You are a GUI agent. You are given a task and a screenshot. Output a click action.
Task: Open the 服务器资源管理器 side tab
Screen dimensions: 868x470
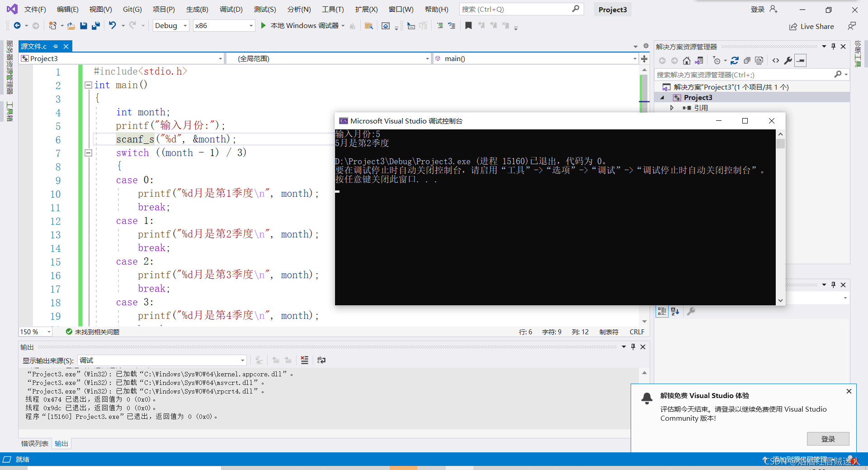pos(9,67)
